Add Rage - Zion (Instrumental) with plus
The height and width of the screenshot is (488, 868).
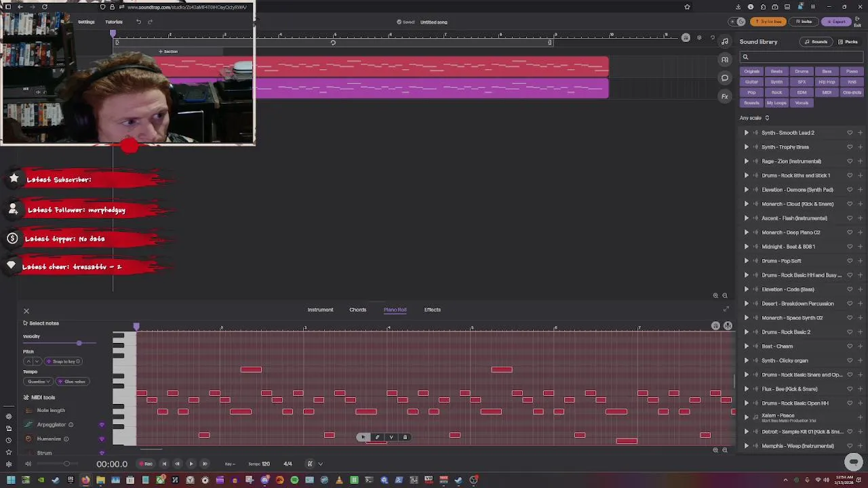pos(860,161)
